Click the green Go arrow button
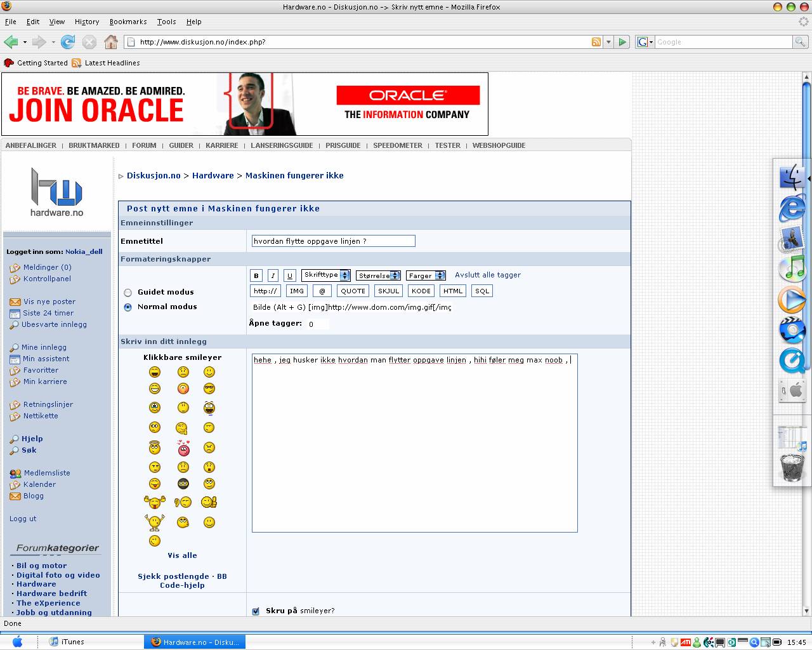The height and width of the screenshot is (650, 812). [622, 42]
